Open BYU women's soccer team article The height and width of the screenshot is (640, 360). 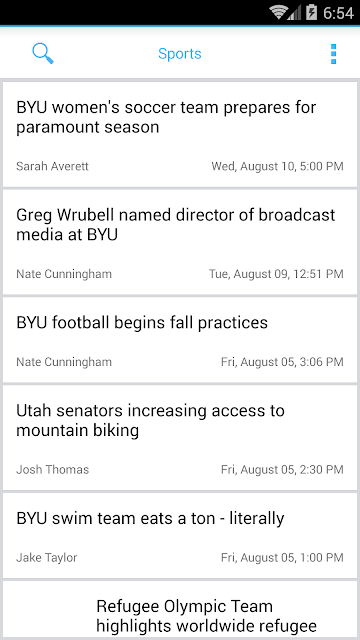pos(180,134)
